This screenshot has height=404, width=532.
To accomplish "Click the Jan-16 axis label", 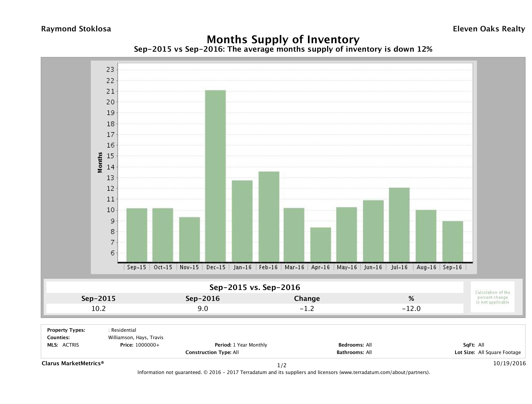I will tap(243, 267).
